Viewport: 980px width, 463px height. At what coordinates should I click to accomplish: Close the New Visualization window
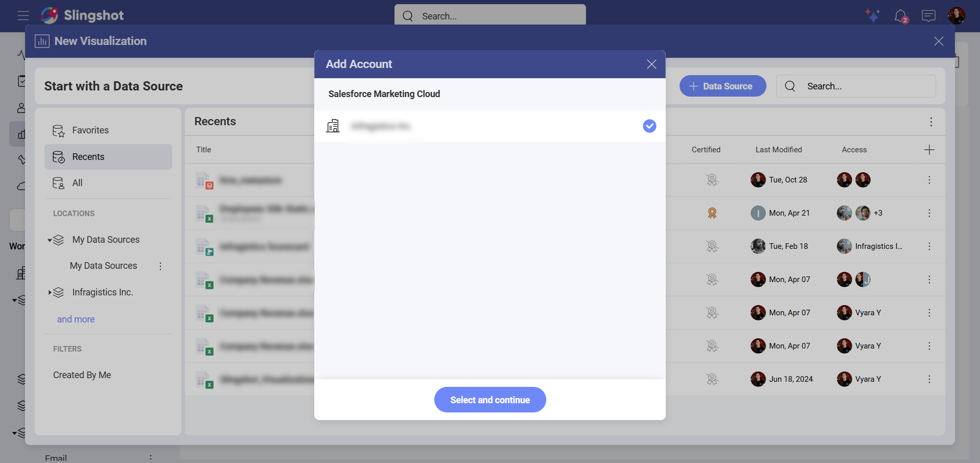pyautogui.click(x=939, y=41)
